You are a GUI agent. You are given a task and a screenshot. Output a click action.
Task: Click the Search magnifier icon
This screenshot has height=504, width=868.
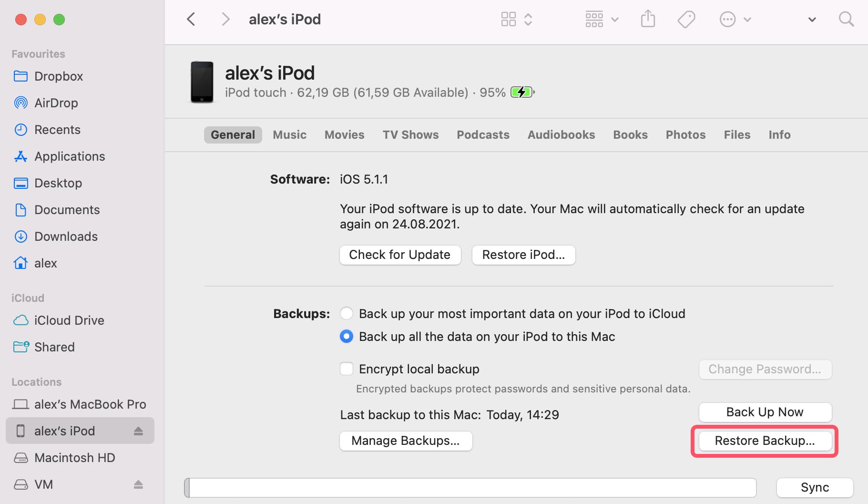846,20
